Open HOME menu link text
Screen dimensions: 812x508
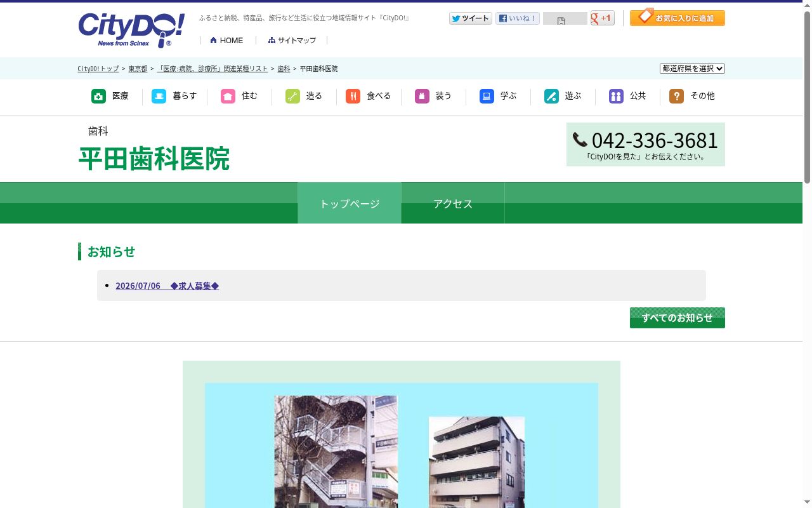click(232, 41)
